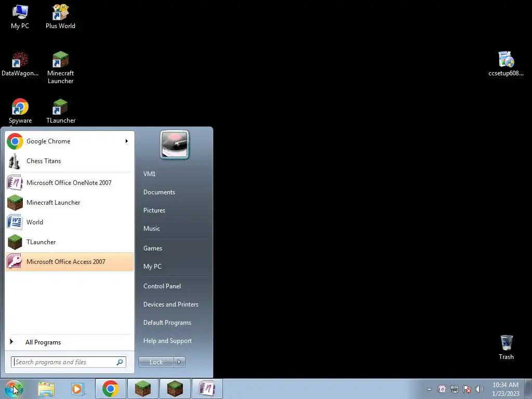Click OneNote tray icon
The image size is (532, 399).
pos(442,389)
